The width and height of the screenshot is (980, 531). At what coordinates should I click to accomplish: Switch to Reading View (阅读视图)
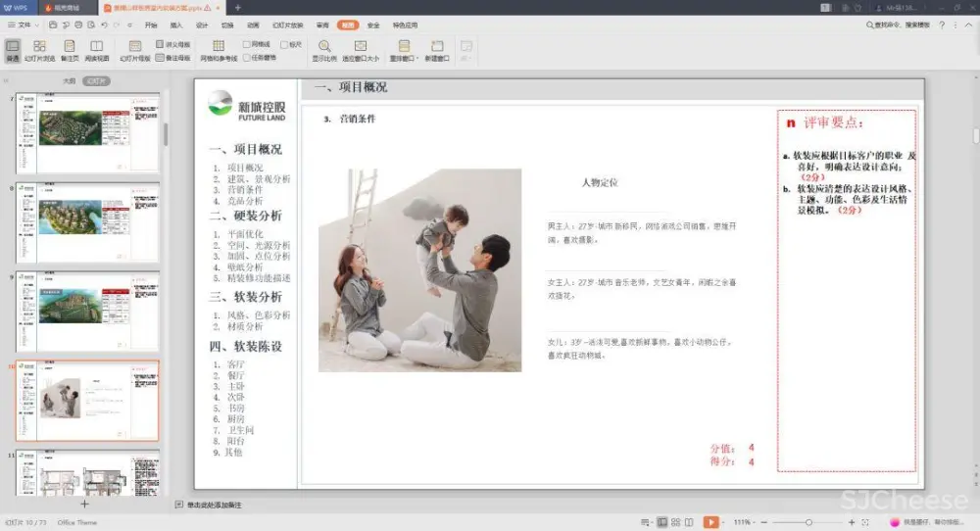click(x=96, y=50)
